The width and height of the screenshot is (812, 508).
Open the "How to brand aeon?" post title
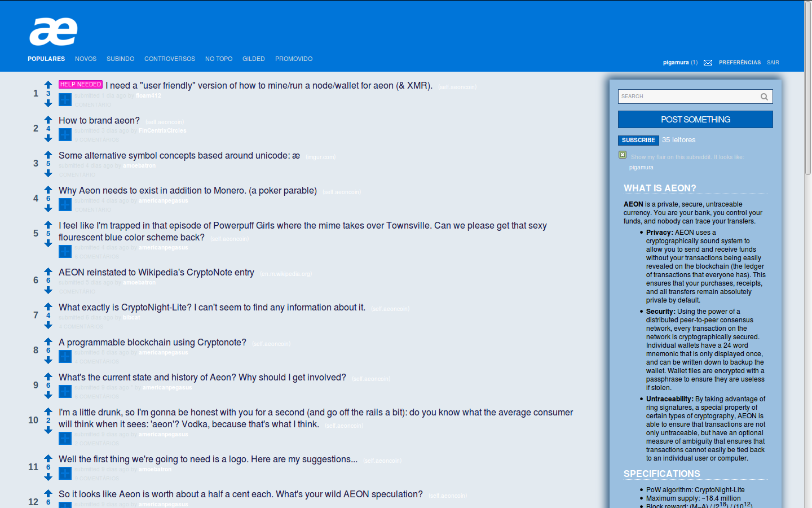(x=99, y=120)
